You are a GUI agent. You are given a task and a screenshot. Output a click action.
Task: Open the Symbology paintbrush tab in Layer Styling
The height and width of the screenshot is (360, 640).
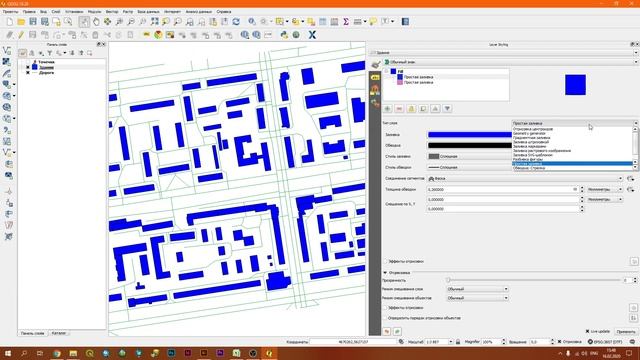point(375,64)
